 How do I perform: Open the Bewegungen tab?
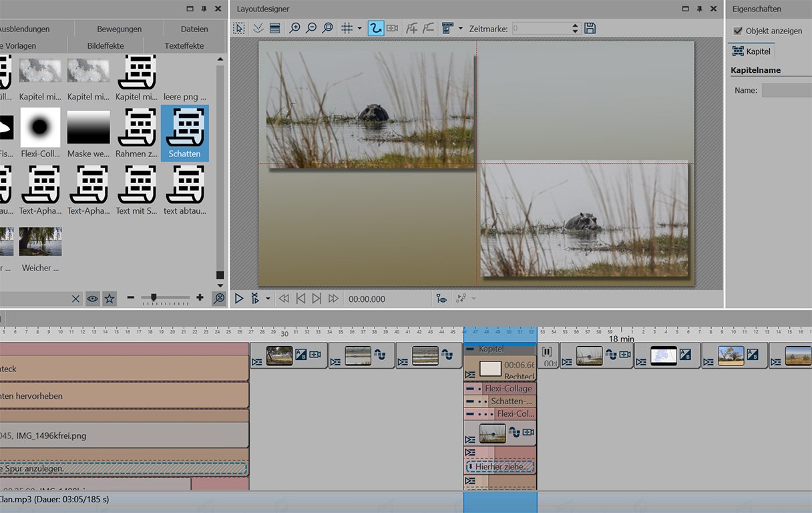(119, 29)
